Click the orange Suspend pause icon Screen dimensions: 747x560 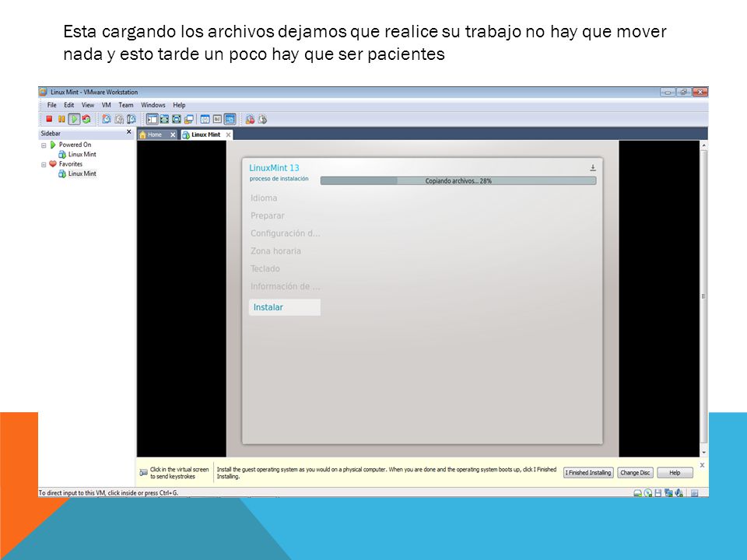coord(61,119)
